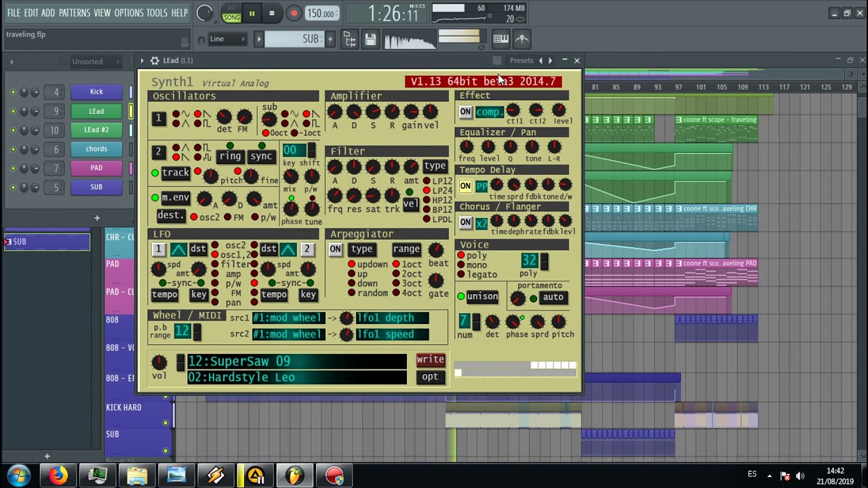The image size is (868, 488).
Task: Open the SUB pattern selector
Action: pyautogui.click(x=295, y=39)
